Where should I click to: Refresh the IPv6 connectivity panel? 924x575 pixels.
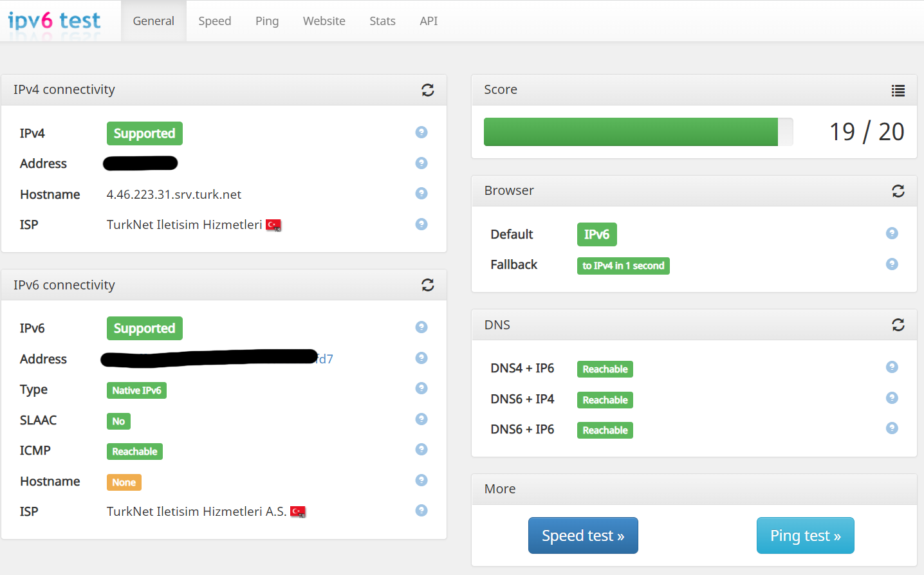(428, 285)
